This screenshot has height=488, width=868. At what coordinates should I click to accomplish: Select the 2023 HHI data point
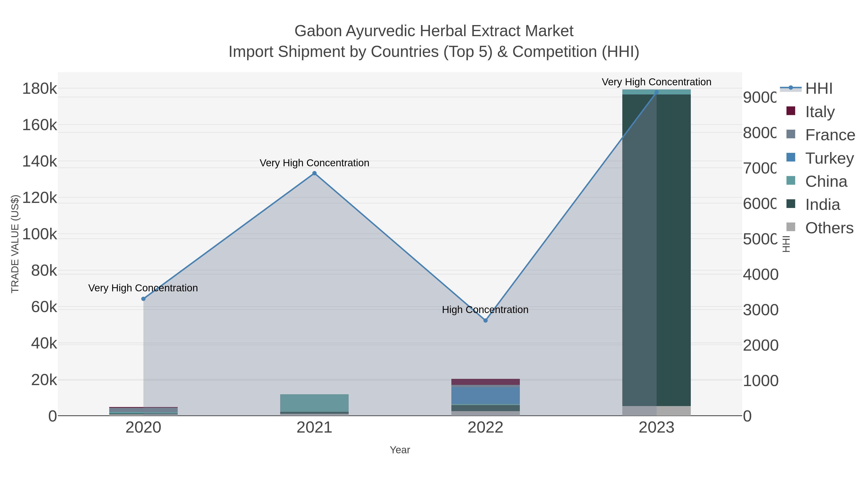coord(656,92)
